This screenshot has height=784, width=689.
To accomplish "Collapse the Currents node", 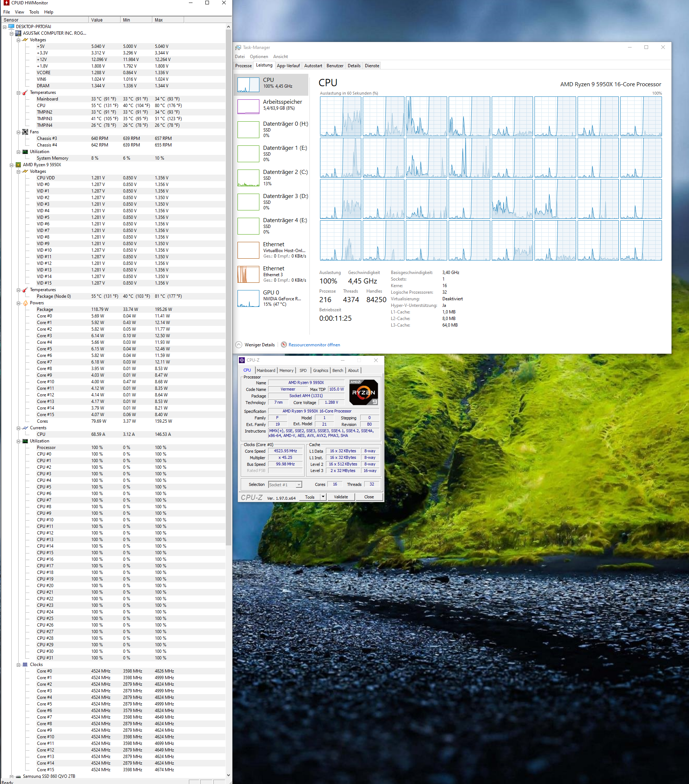I will point(18,428).
